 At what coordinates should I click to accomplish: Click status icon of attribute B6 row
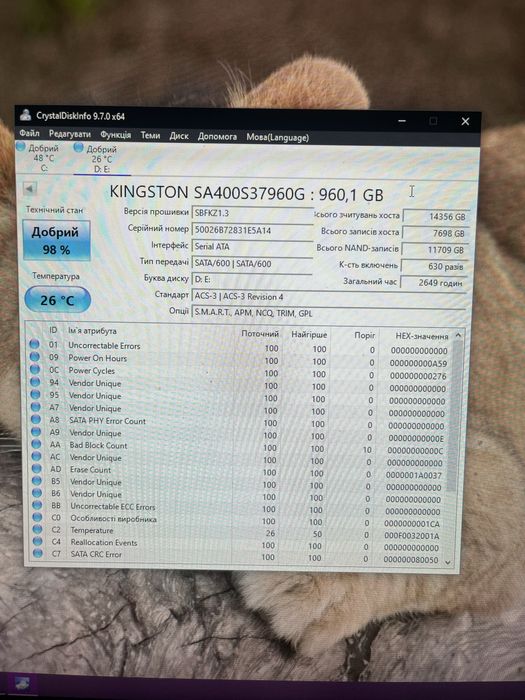tap(37, 493)
